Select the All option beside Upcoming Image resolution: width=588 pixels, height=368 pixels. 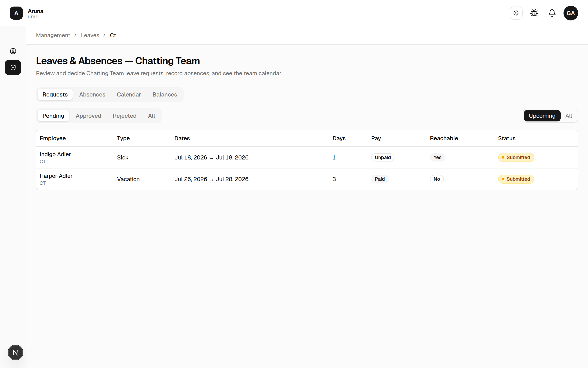tap(569, 116)
